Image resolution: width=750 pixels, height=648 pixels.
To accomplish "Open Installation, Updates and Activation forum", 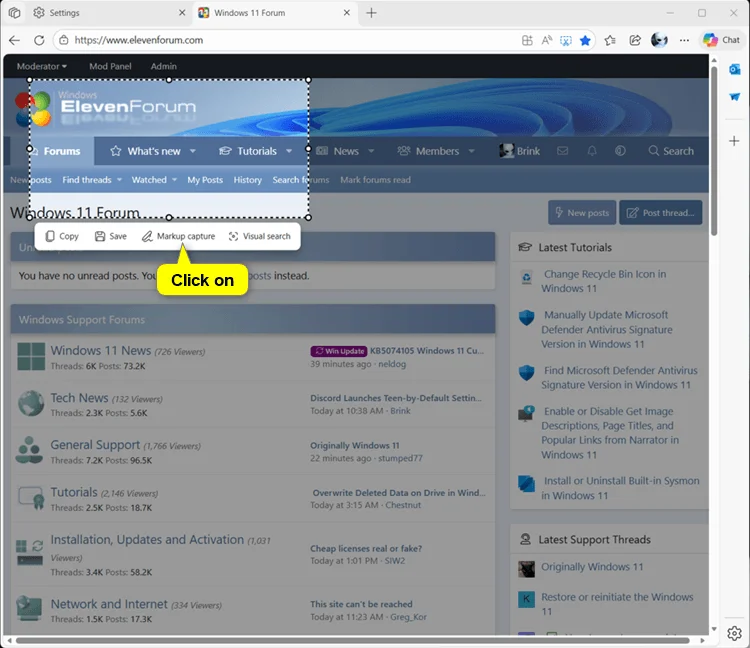I will pyautogui.click(x=147, y=539).
